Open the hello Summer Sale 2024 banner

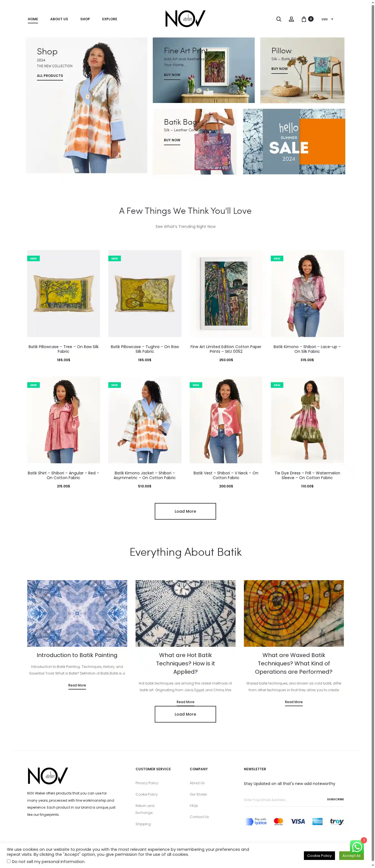(x=294, y=142)
